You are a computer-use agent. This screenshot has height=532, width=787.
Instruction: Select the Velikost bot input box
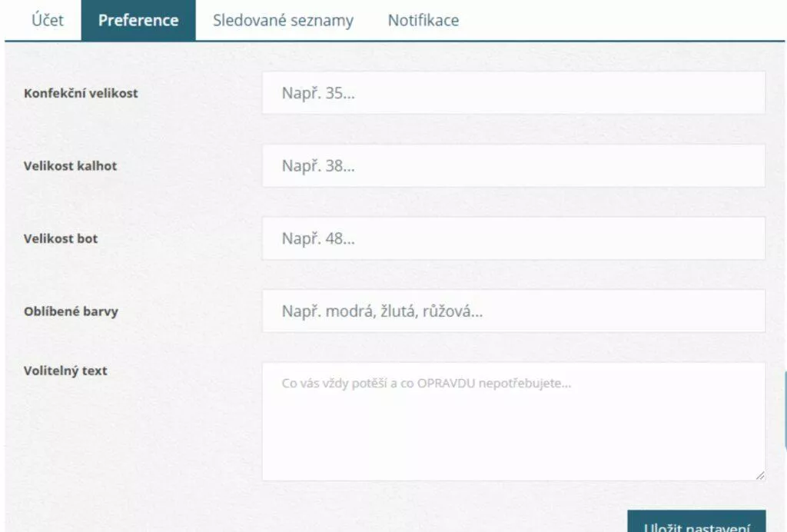[x=513, y=238]
